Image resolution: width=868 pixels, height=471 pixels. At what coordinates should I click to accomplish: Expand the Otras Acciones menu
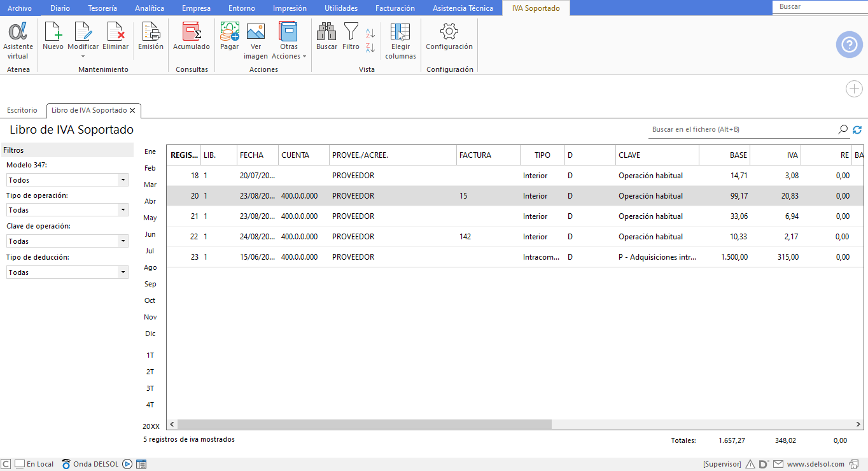click(289, 41)
